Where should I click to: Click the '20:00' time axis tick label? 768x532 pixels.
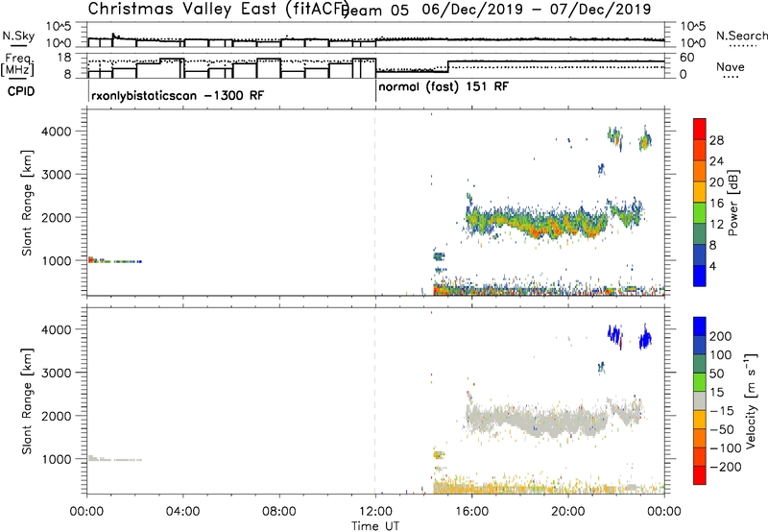click(x=567, y=512)
